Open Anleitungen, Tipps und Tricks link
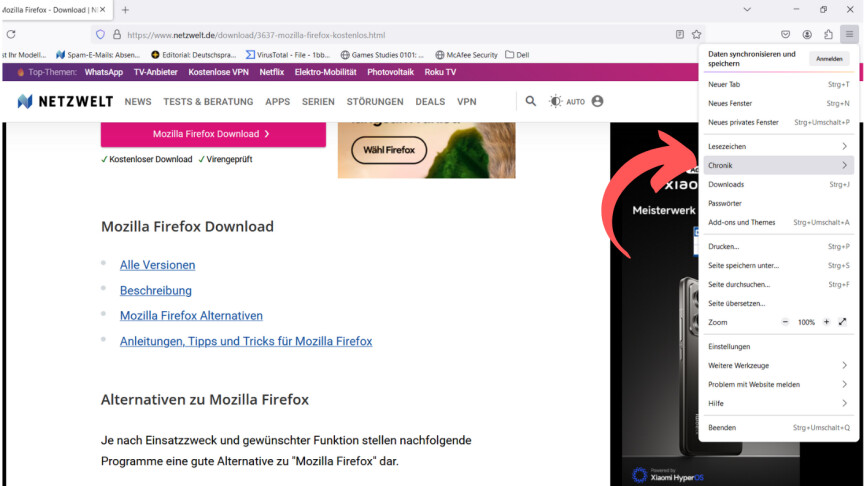Screen dimensions: 864x486 pos(246,341)
